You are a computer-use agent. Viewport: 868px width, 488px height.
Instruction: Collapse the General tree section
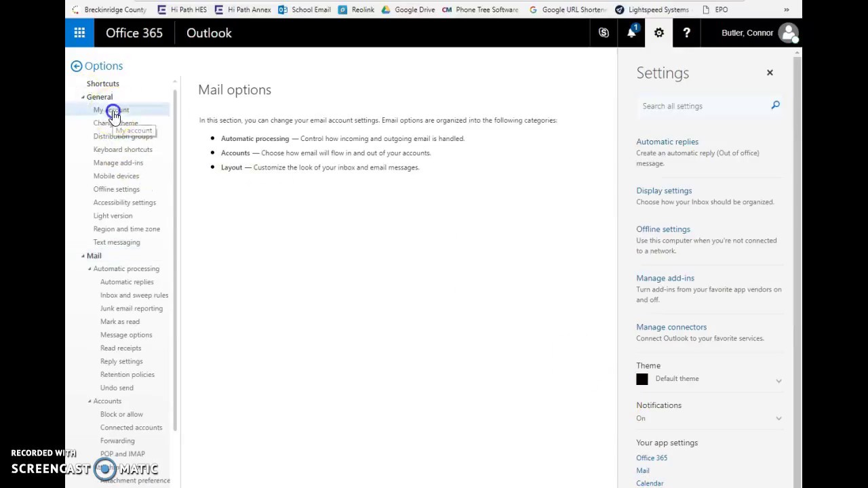83,97
